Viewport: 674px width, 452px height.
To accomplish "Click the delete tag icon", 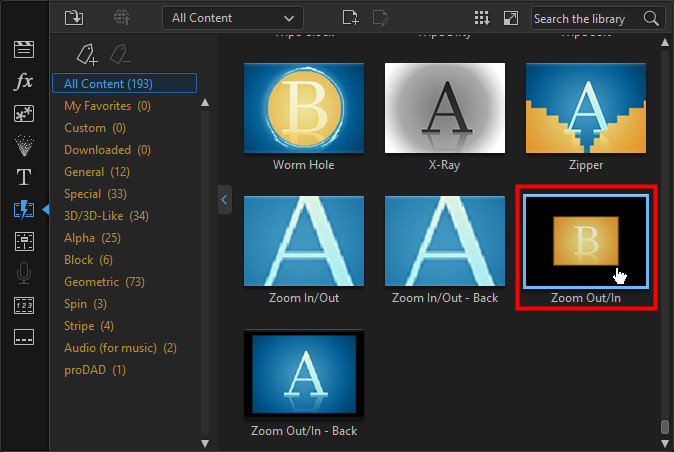I will [x=120, y=55].
